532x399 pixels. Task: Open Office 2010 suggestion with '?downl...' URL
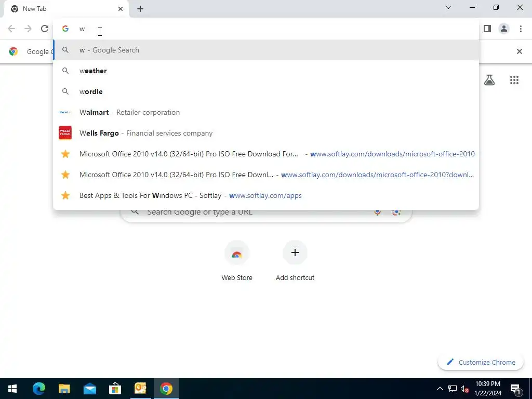(266, 175)
